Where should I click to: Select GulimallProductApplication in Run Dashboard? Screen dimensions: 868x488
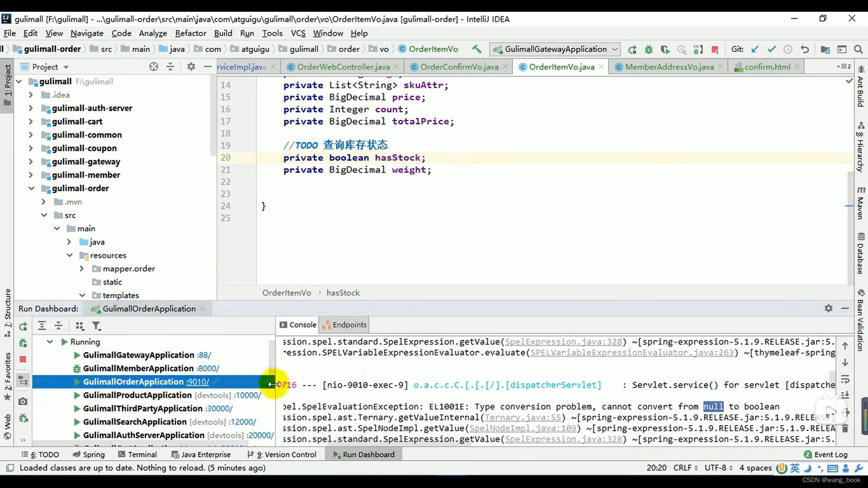(137, 395)
